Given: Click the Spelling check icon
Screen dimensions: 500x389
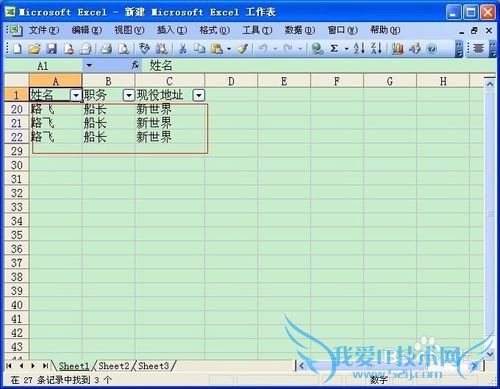Looking at the screenshot, I should 144,49.
